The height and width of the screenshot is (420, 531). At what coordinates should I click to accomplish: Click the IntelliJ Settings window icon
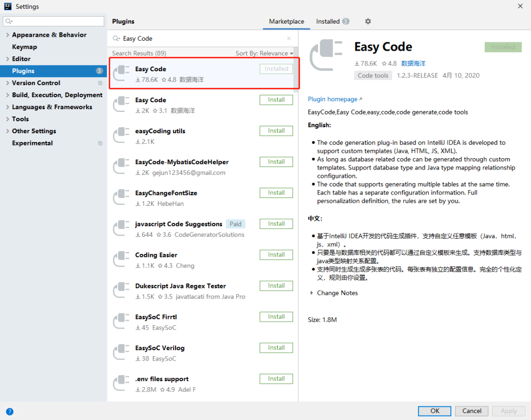tap(8, 6)
